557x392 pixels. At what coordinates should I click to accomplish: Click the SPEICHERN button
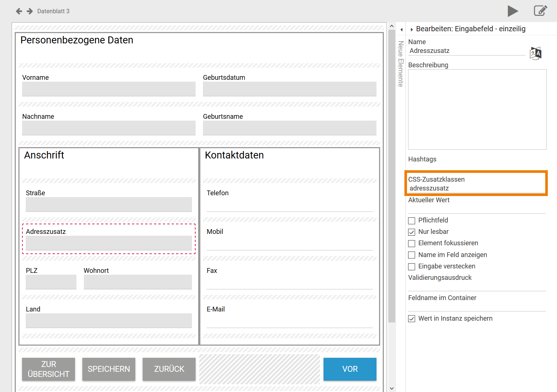tap(109, 369)
